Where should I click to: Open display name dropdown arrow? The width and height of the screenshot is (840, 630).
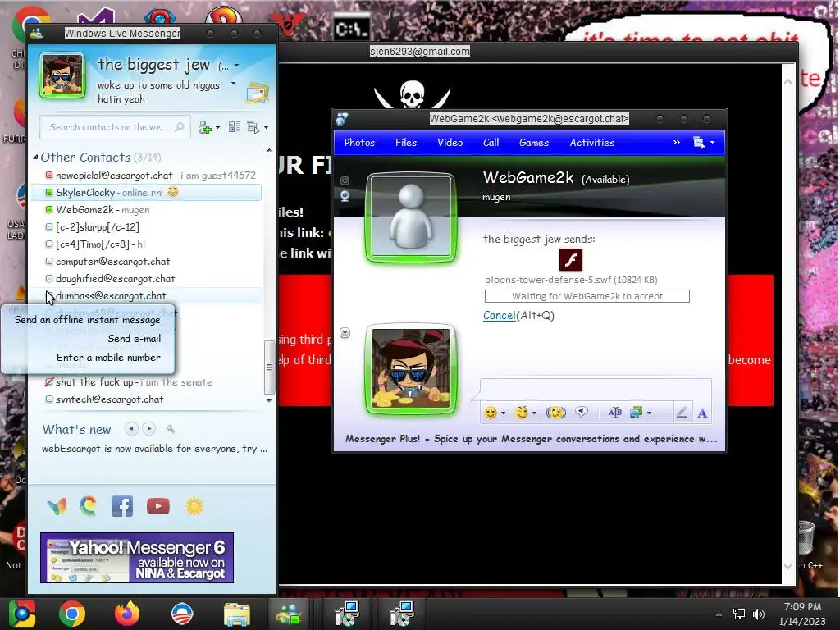(x=236, y=66)
